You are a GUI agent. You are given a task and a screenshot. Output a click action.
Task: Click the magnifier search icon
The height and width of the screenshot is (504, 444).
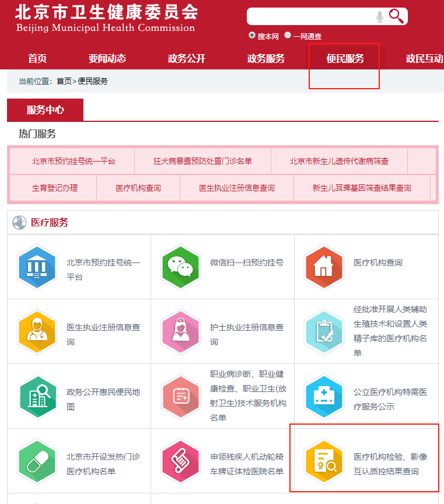pos(396,16)
